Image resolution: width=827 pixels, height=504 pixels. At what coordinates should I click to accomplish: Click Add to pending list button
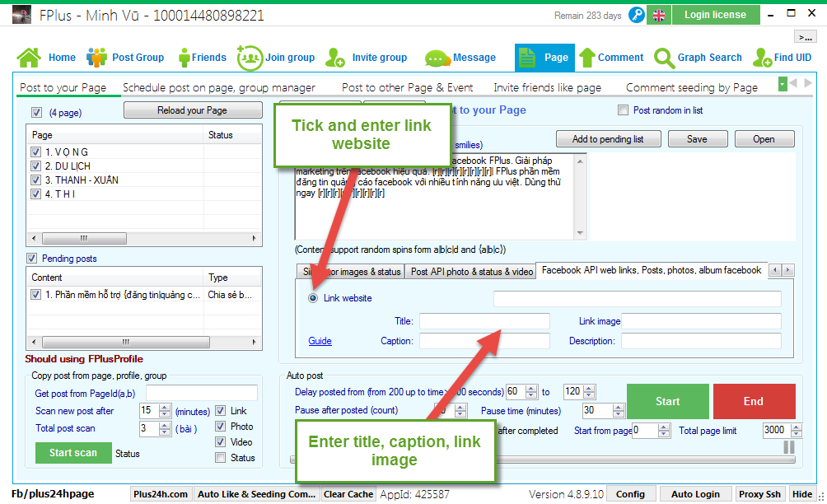click(608, 139)
